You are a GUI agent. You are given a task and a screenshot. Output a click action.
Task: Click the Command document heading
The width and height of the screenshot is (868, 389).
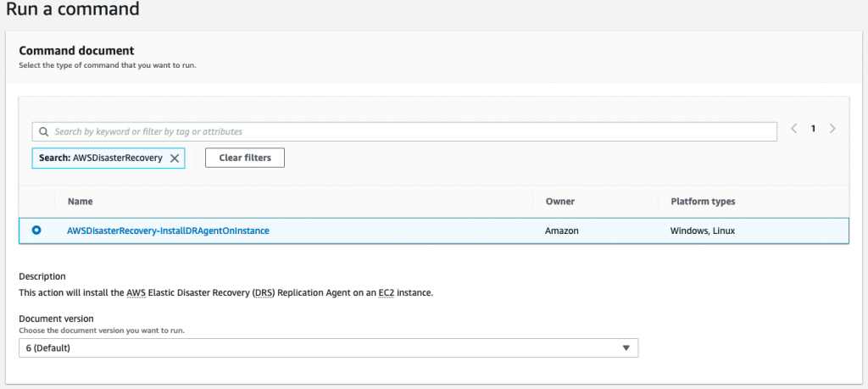(x=76, y=51)
